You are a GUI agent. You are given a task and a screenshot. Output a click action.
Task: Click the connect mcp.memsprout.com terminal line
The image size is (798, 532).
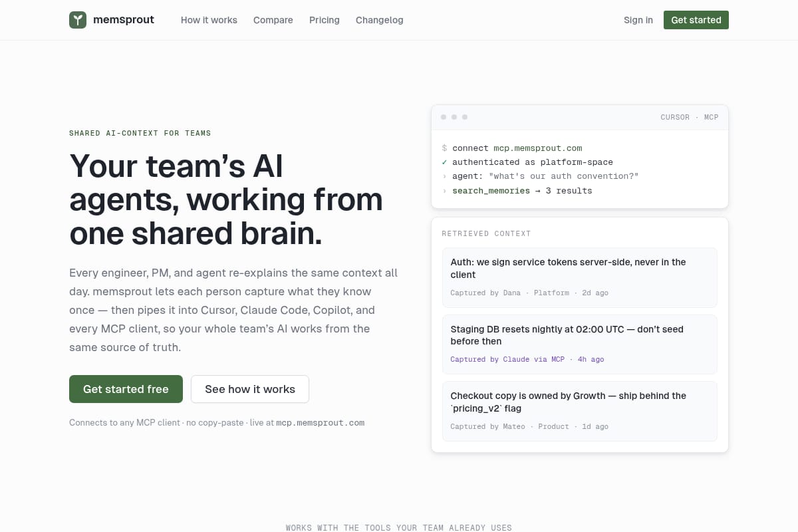[512, 148]
